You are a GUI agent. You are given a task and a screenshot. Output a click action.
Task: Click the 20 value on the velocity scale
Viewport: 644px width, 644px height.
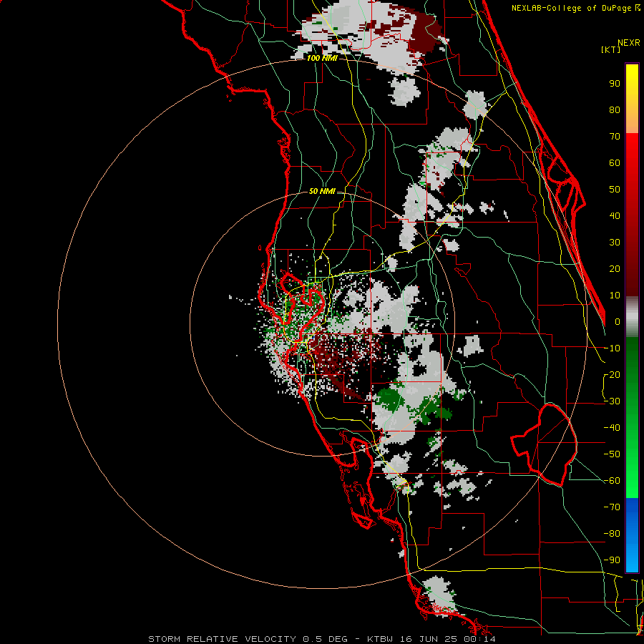(615, 269)
